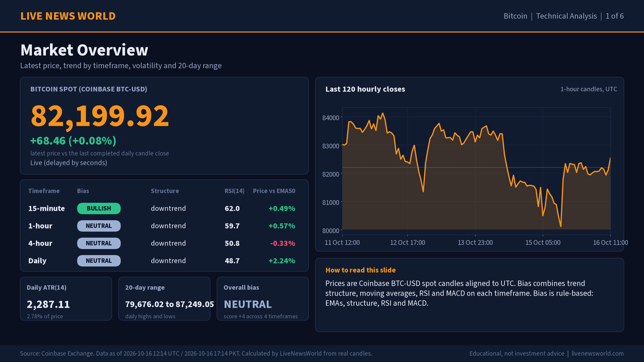The height and width of the screenshot is (362, 644).
Task: Click the 80000 y-axis label
Action: tap(331, 231)
